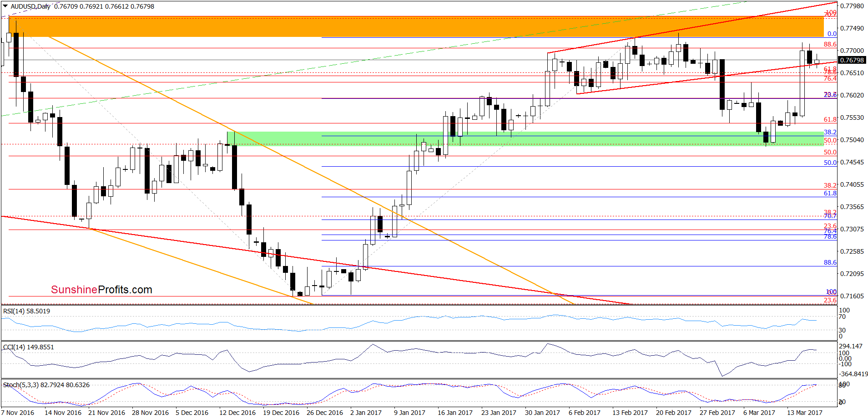868x419 pixels.
Task: Click the 2 Jan 2017 date label
Action: (366, 413)
